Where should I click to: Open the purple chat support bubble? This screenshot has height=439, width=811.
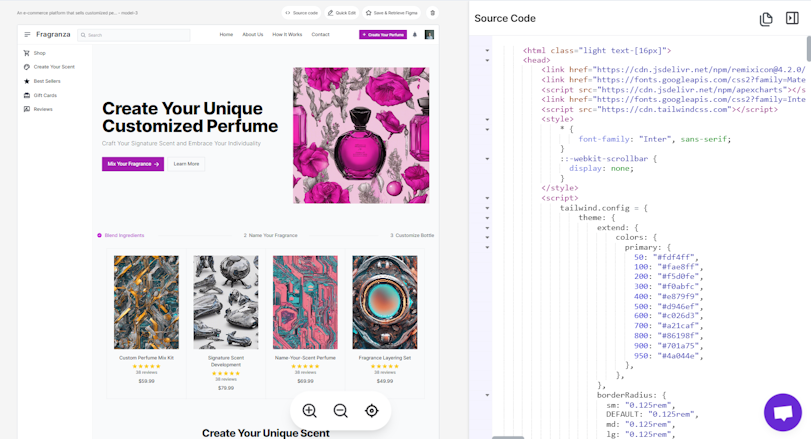tap(783, 412)
